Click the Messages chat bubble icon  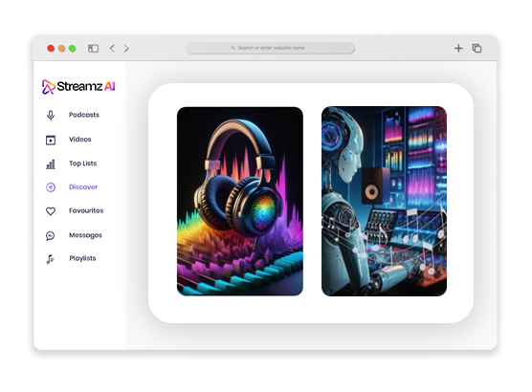[x=50, y=235]
